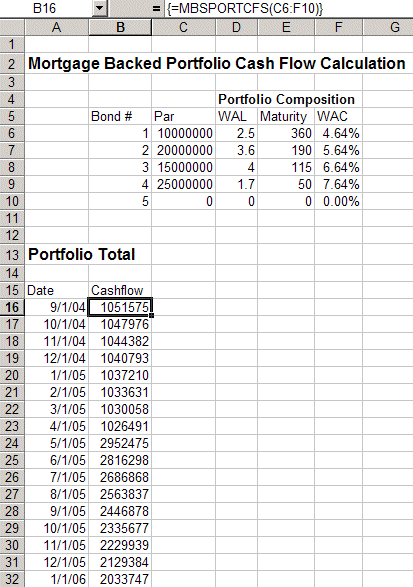
Task: Click the cashflow cell 2952475
Action: point(120,443)
